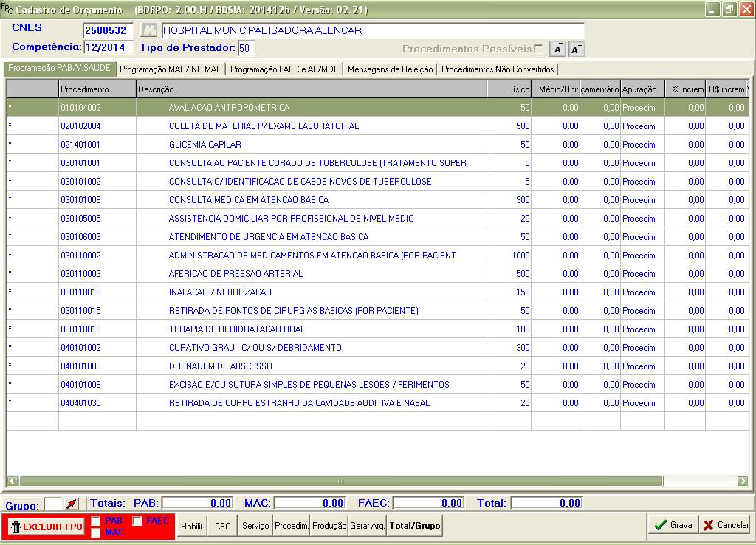756x545 pixels.
Task: Save with the Gravar checkmark button
Action: point(673,525)
